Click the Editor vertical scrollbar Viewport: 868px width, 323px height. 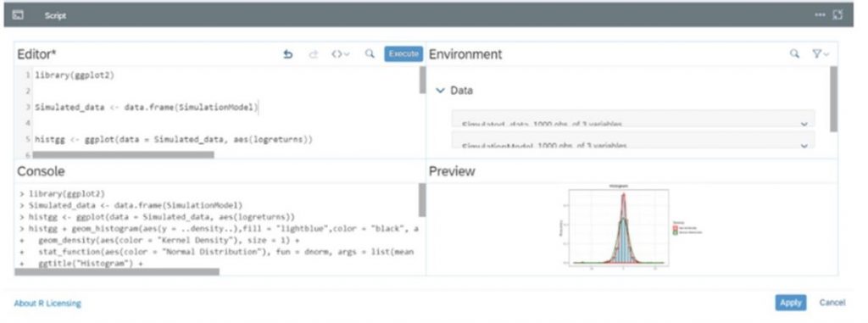[422, 80]
